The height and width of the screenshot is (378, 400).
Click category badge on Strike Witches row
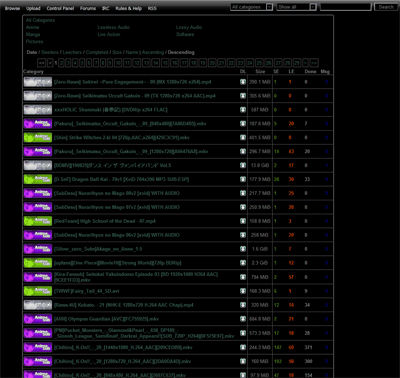pos(38,138)
